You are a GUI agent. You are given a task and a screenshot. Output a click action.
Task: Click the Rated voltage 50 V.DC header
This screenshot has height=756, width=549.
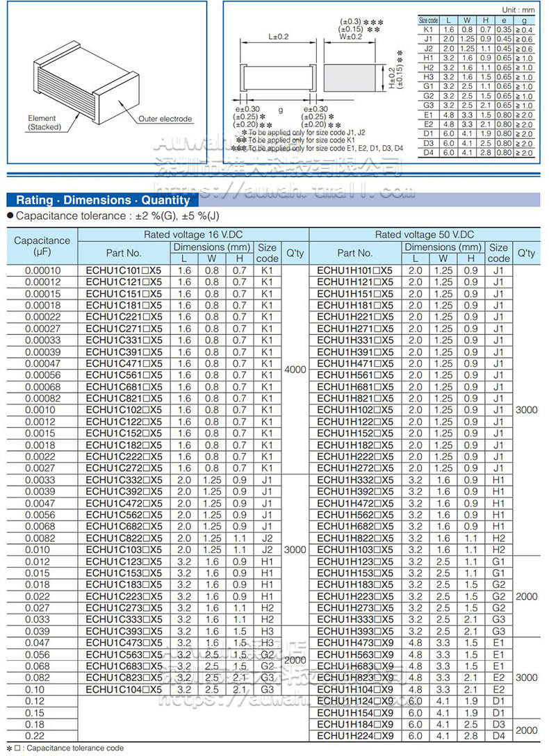point(424,234)
